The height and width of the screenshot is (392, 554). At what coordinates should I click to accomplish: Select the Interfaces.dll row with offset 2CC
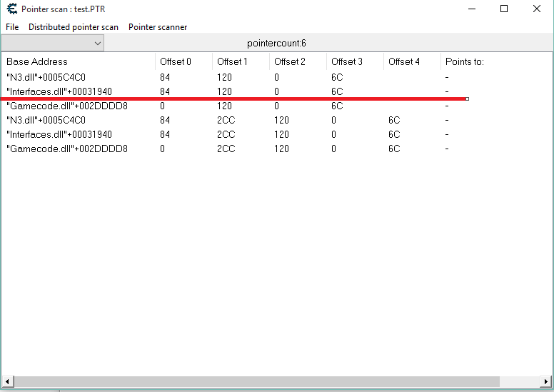pos(59,134)
